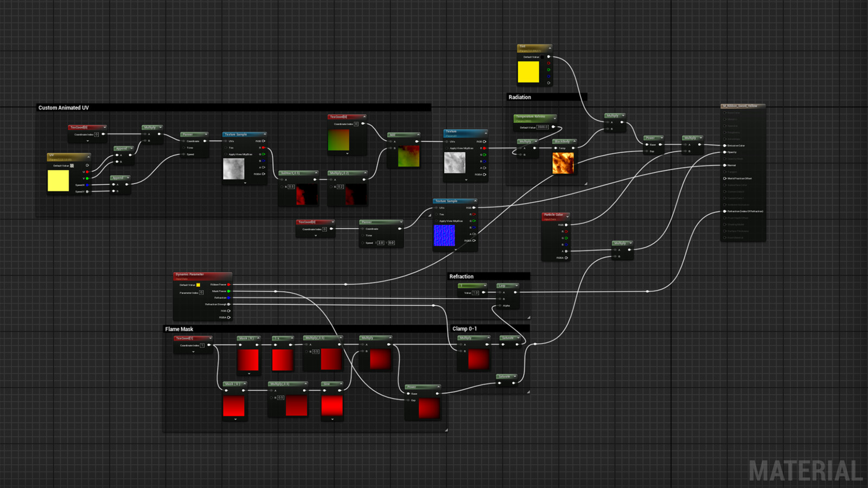Expand the Temperature Kelvins node chevron
Screen dimensions: 868x488
554,118
